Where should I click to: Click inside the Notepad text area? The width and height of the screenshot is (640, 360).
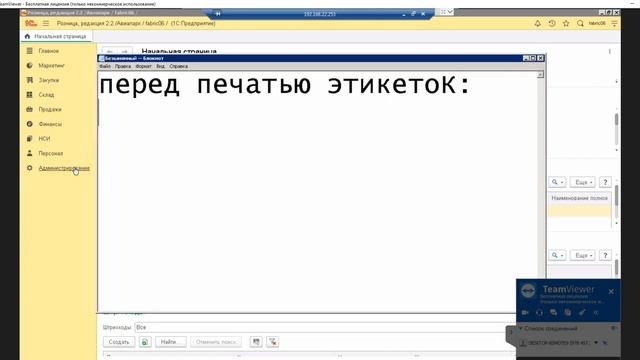tap(318, 192)
